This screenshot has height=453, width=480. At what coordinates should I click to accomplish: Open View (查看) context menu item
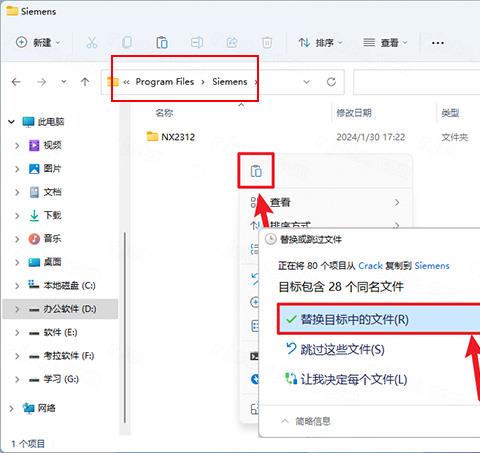pyautogui.click(x=325, y=202)
